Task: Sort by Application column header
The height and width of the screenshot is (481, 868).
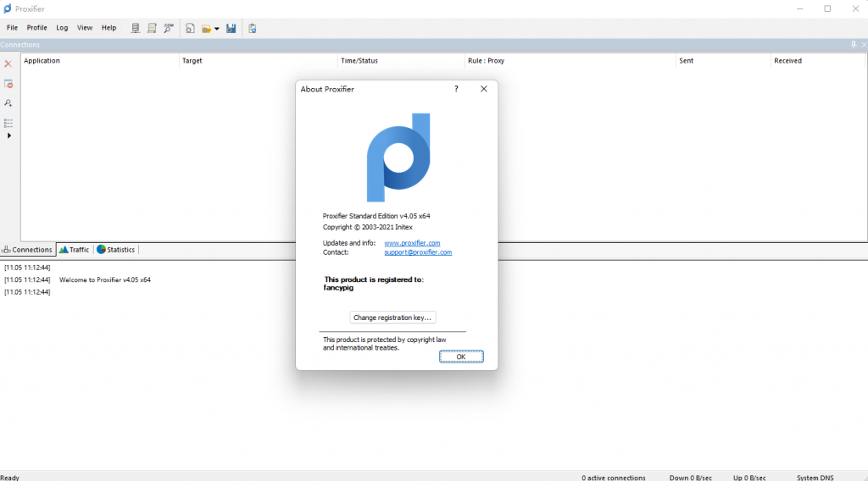Action: coord(100,61)
